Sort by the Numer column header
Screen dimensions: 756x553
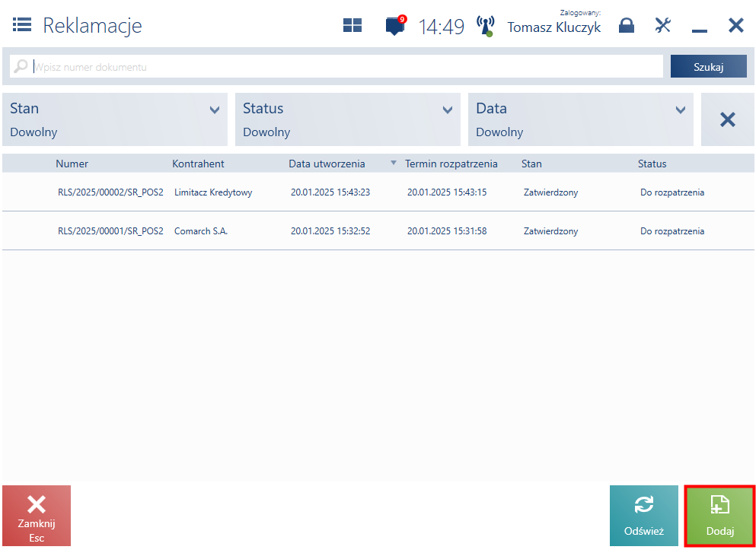point(72,164)
